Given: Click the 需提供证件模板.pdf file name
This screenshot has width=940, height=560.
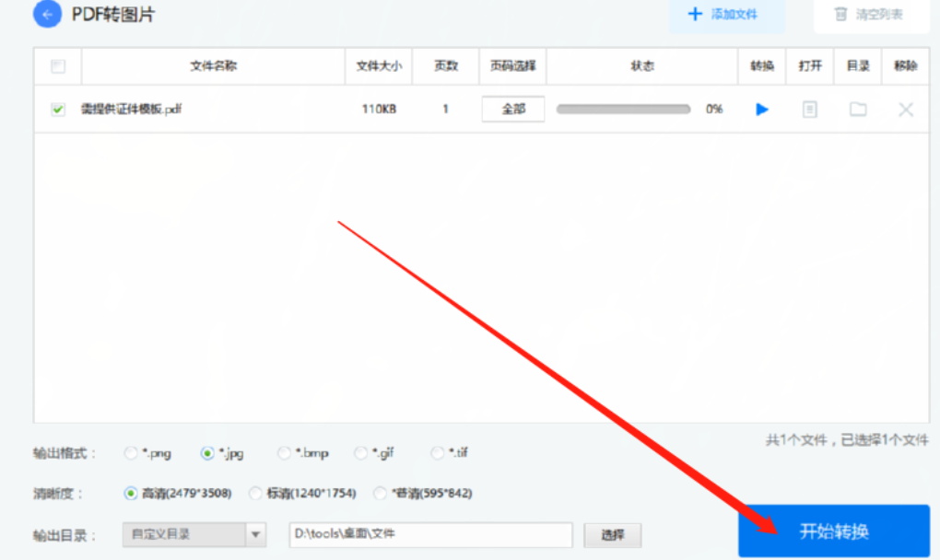Looking at the screenshot, I should point(131,109).
